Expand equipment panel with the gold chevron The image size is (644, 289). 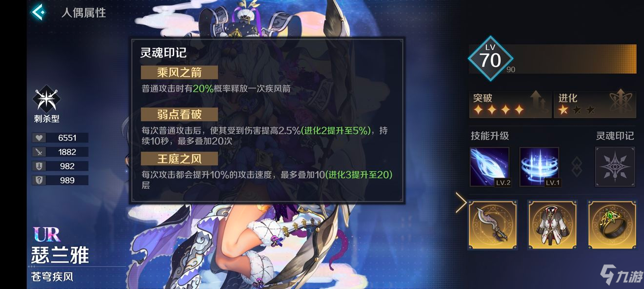[x=461, y=203]
